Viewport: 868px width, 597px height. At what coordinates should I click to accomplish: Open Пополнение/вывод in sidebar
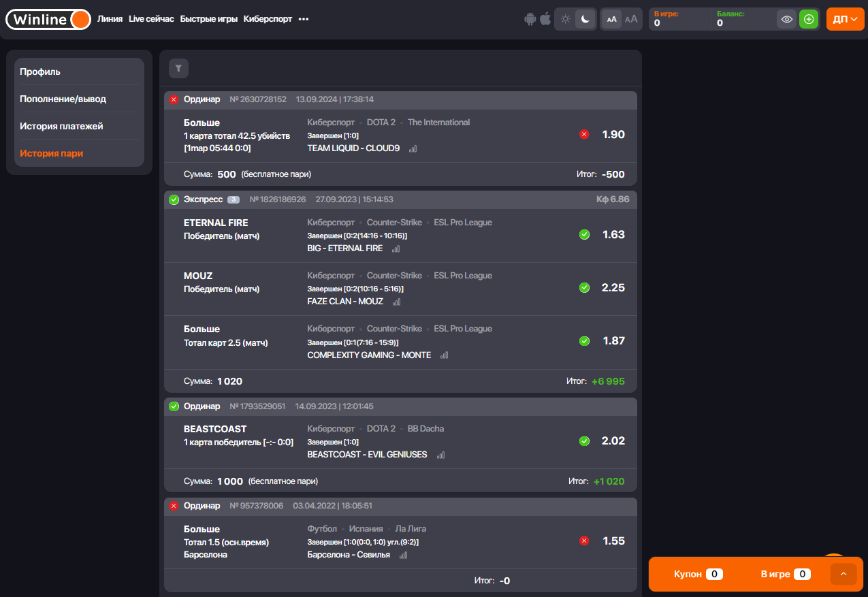click(63, 99)
